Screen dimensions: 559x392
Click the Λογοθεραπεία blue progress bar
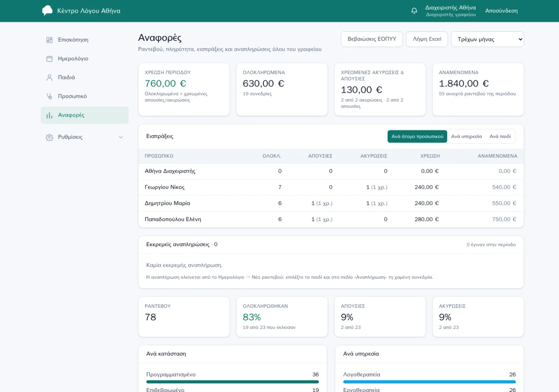tap(429, 382)
